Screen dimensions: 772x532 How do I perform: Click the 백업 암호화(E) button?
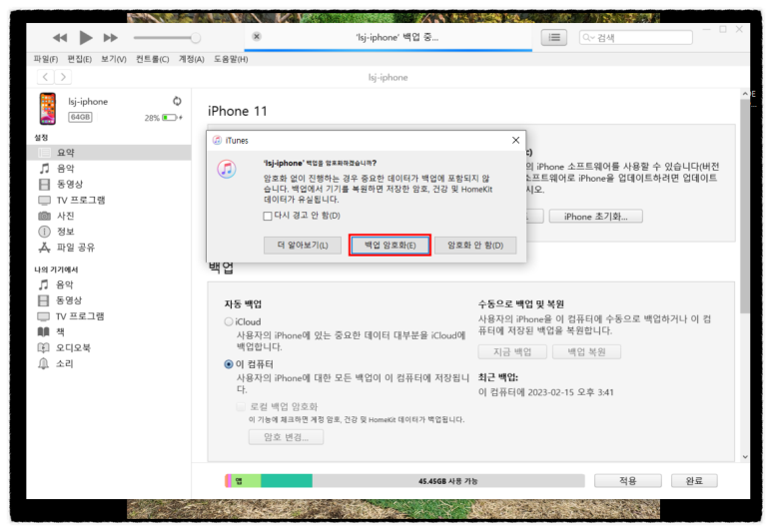pyautogui.click(x=389, y=246)
